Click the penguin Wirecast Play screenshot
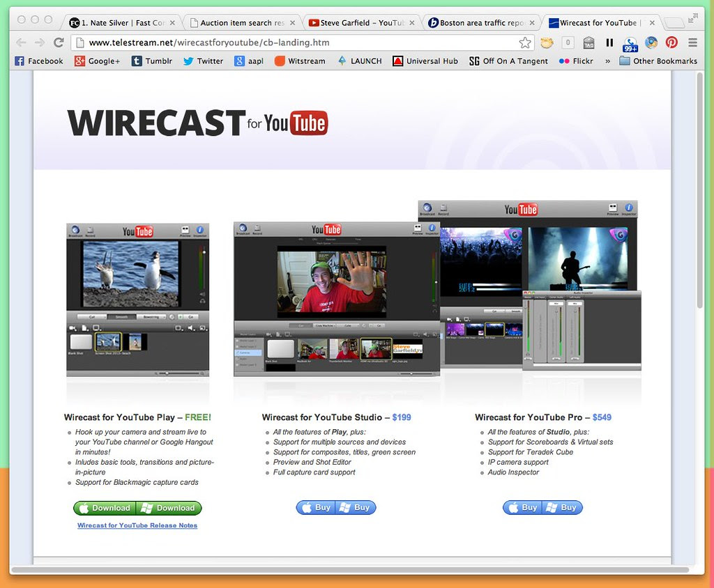Image resolution: width=714 pixels, height=588 pixels. (137, 300)
